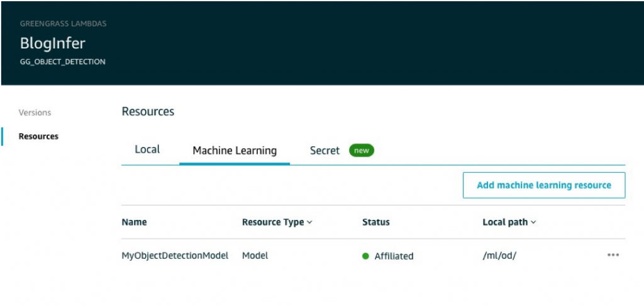Open the Secret tab
The width and height of the screenshot is (644, 306).
[325, 151]
